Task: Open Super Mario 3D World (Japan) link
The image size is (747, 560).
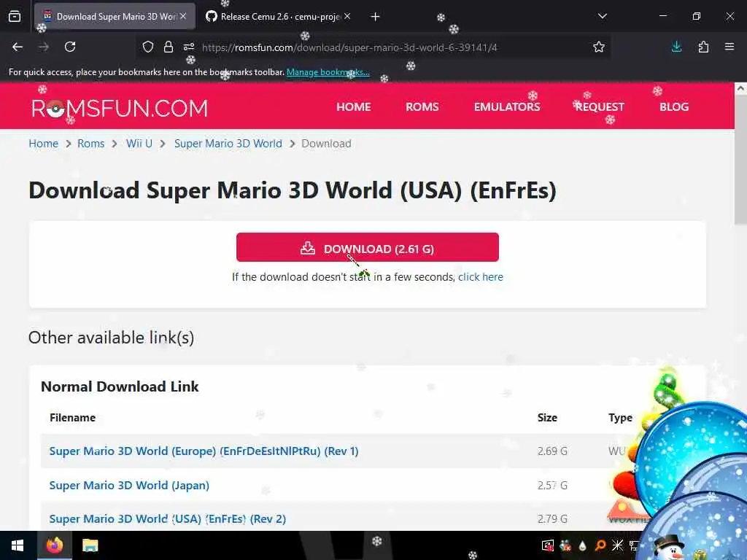Action: [129, 485]
